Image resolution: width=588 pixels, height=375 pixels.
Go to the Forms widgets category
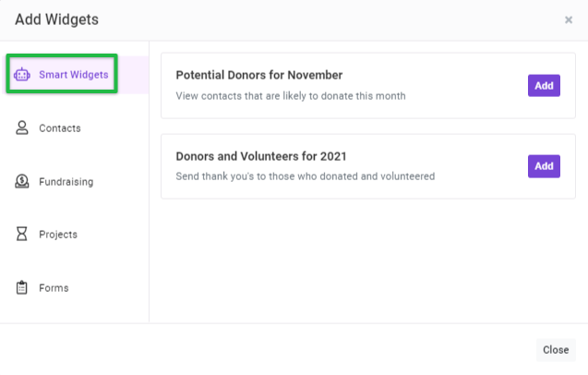pos(74,288)
